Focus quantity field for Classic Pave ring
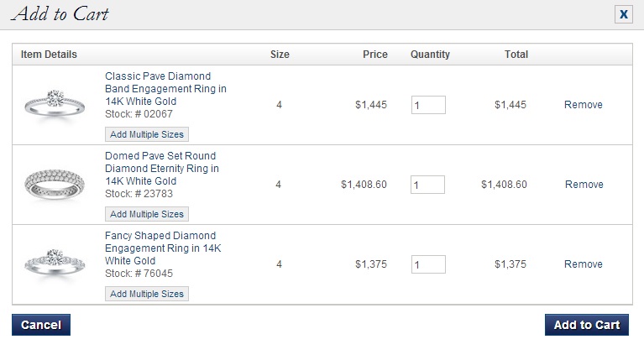Viewport: 644px width, 355px height. pyautogui.click(x=428, y=105)
